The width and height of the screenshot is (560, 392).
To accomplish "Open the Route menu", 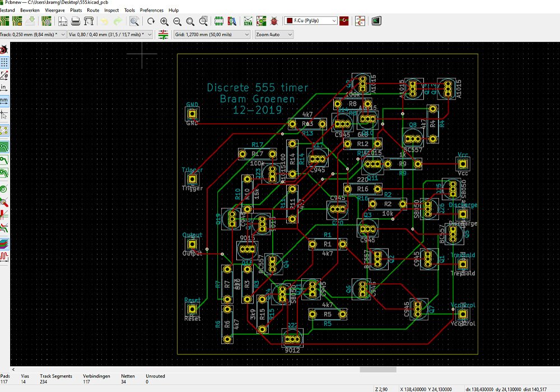I will (93, 10).
